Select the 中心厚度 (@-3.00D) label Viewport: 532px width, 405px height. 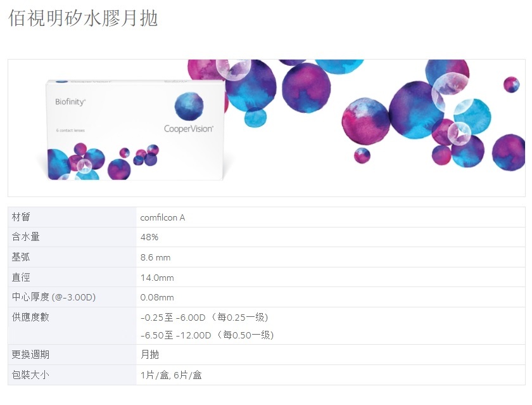click(x=54, y=297)
